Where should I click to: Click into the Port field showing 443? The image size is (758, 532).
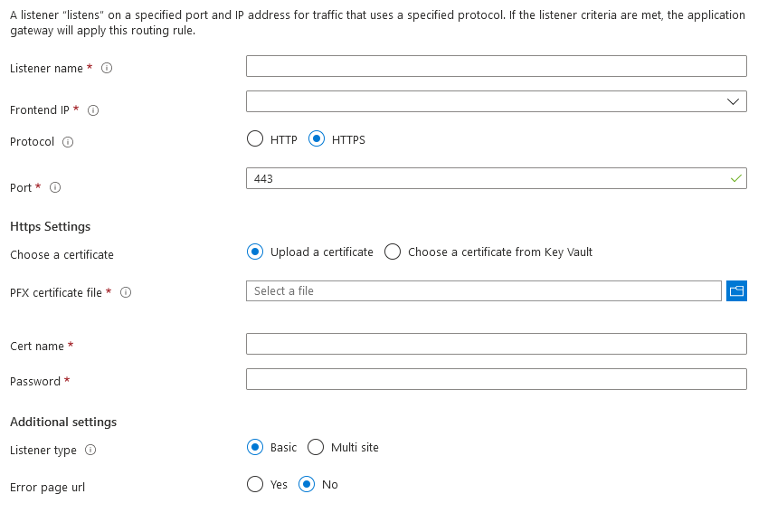click(488, 178)
